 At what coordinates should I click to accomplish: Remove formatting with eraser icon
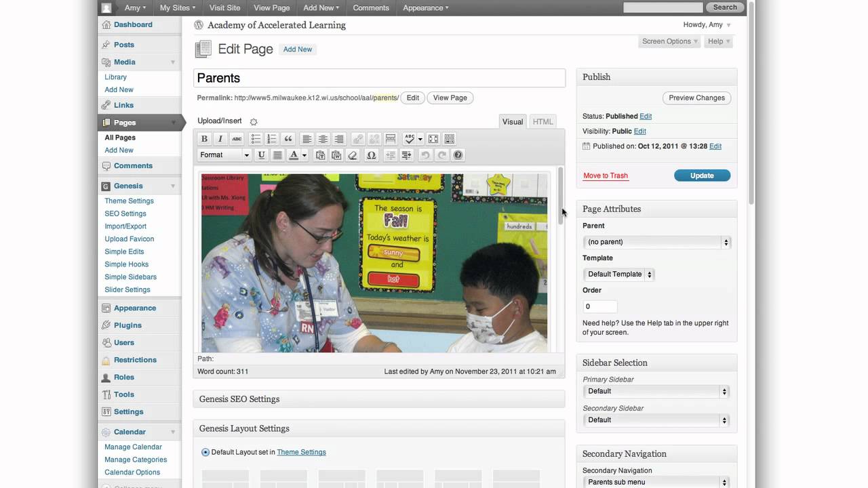[x=353, y=155]
